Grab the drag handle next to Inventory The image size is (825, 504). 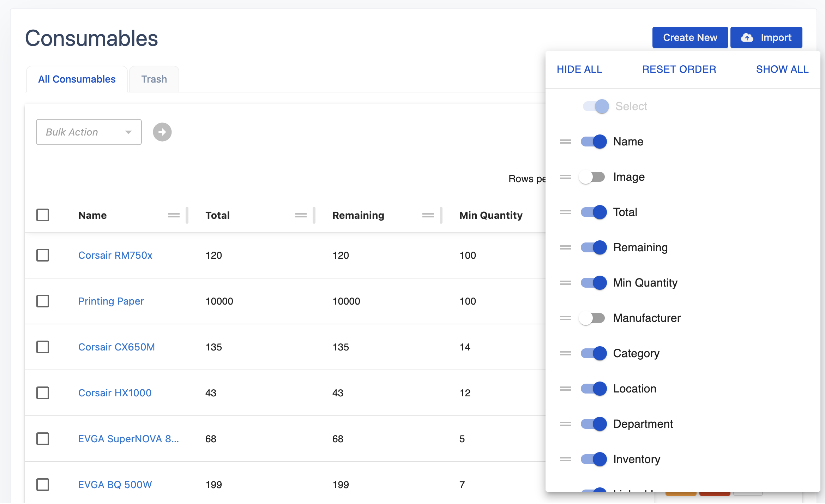[x=566, y=459]
